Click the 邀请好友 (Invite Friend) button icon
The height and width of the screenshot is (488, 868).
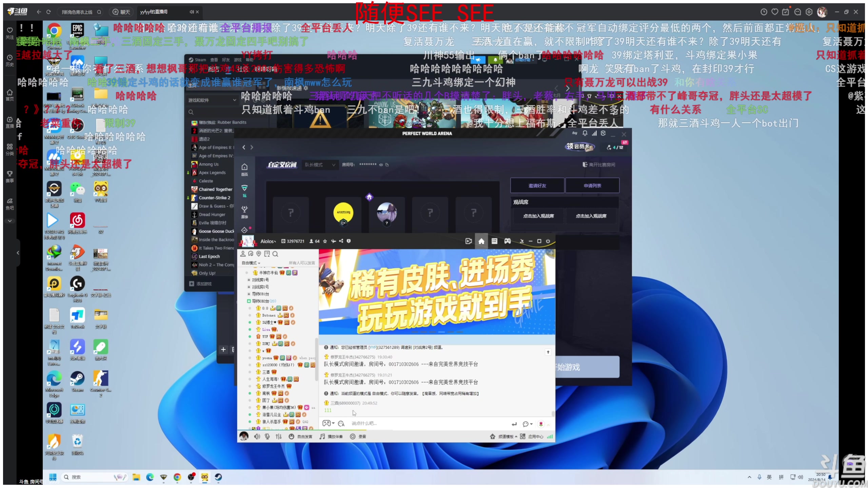coord(537,185)
